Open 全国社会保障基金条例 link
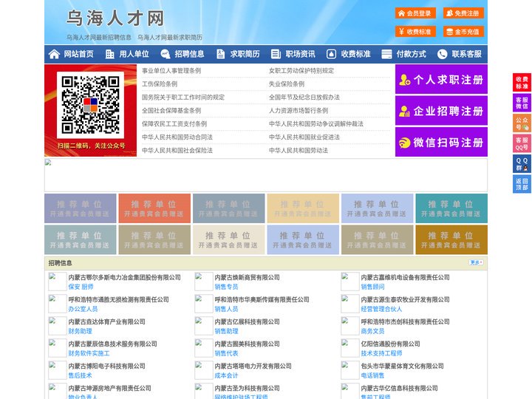532x399 pixels. pyautogui.click(x=171, y=111)
